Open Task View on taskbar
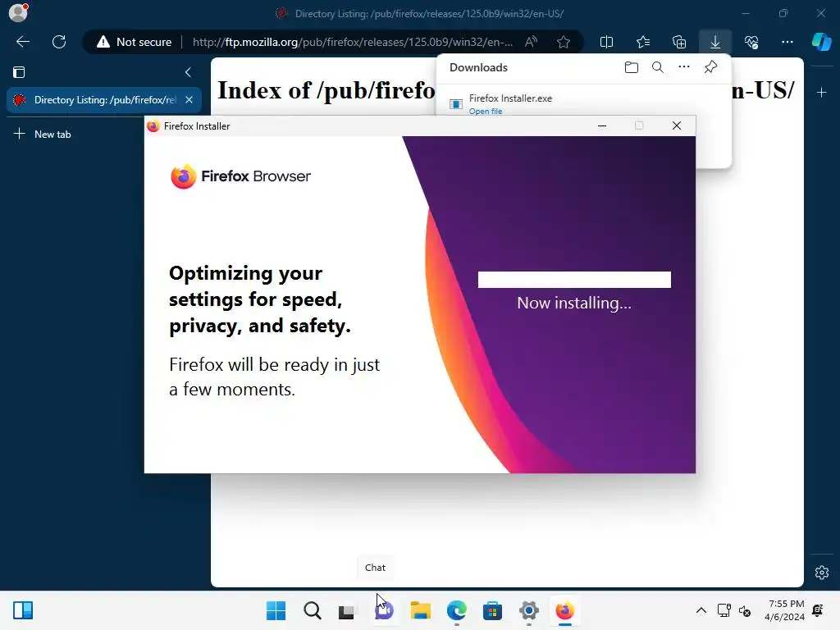The height and width of the screenshot is (630, 840). point(348,610)
